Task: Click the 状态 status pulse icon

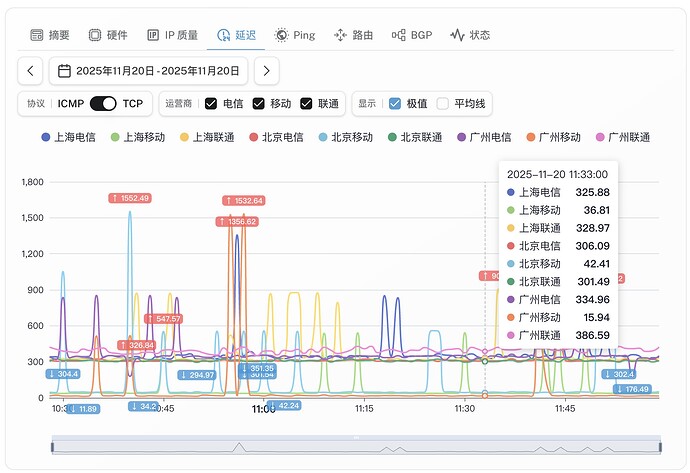Action: pyautogui.click(x=457, y=35)
